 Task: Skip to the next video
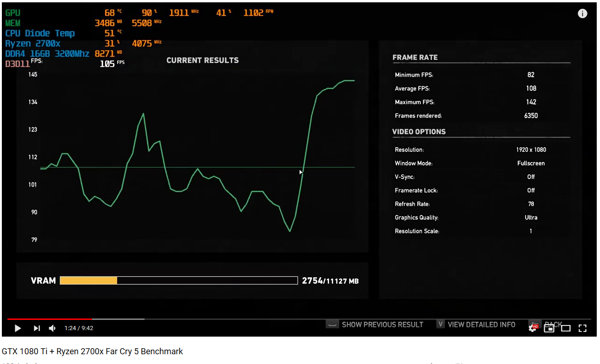(x=37, y=328)
